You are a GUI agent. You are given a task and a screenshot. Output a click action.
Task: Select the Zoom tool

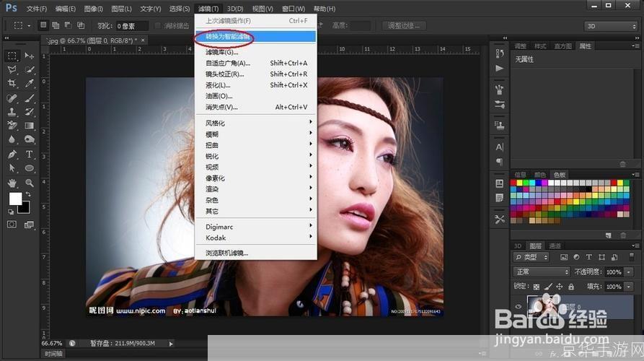[29, 183]
